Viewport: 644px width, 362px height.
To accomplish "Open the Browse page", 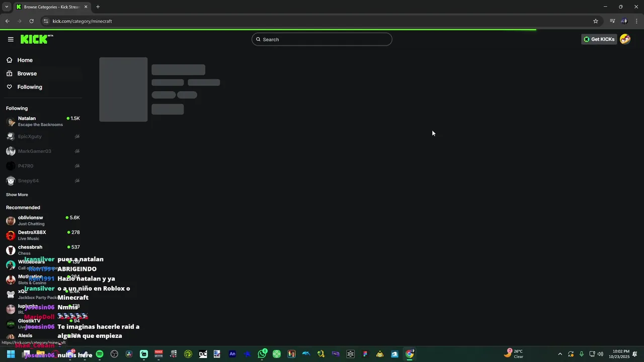I will 42,73.
